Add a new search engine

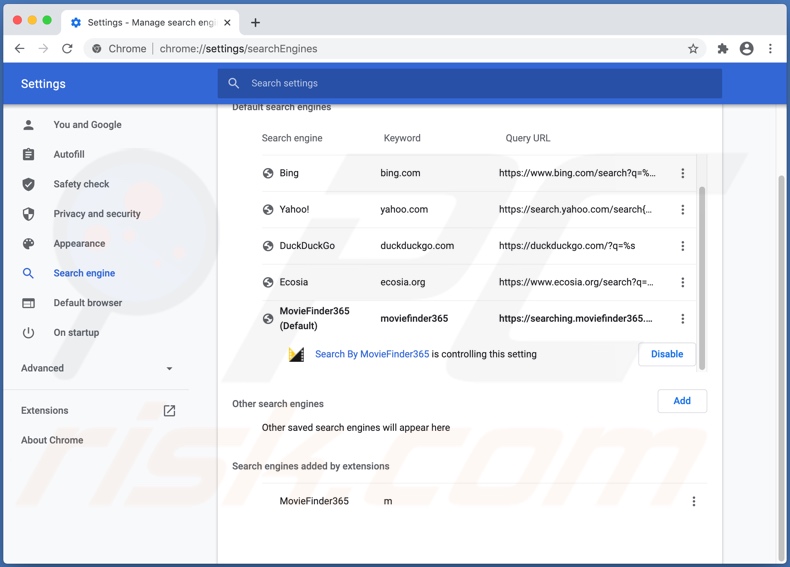click(x=682, y=401)
